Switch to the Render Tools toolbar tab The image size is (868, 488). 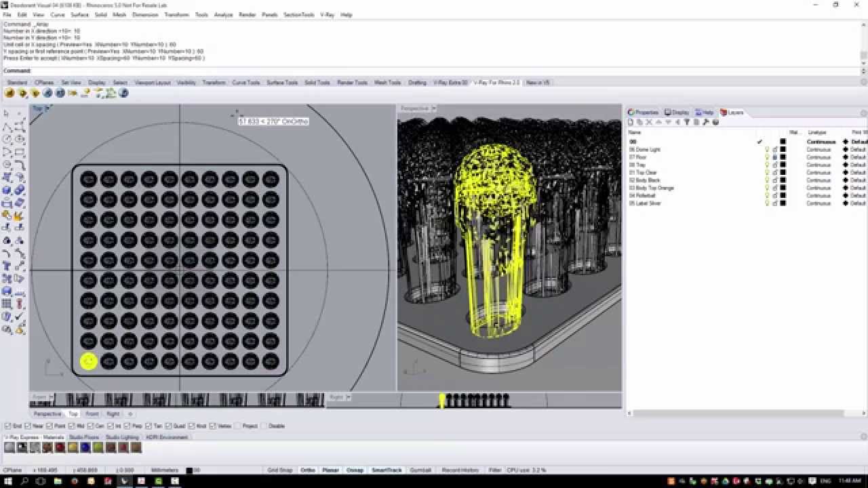click(x=352, y=83)
